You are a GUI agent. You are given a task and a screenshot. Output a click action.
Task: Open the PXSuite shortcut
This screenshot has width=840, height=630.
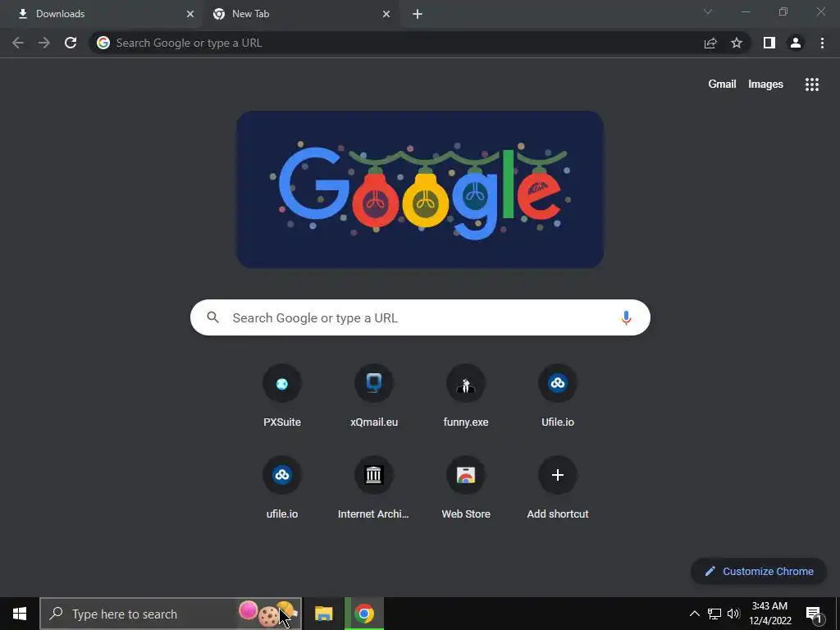(282, 395)
